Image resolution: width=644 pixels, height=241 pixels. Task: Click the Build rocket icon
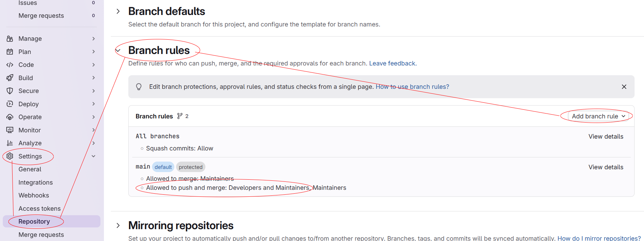[10, 78]
